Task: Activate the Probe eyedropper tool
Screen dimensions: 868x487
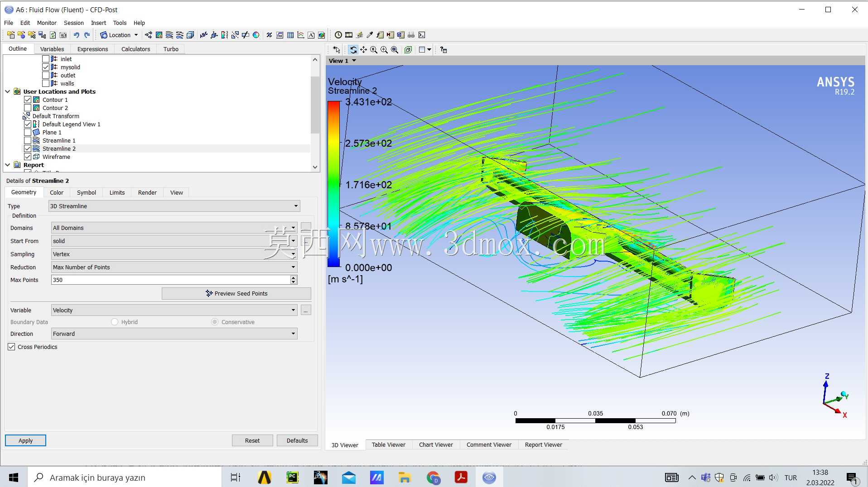Action: click(x=370, y=35)
